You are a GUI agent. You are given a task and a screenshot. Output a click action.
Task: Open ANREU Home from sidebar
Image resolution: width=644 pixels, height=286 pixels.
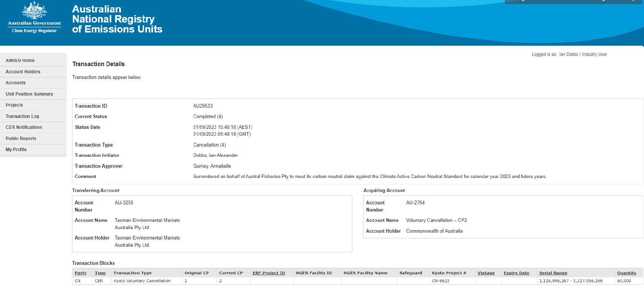coord(20,60)
